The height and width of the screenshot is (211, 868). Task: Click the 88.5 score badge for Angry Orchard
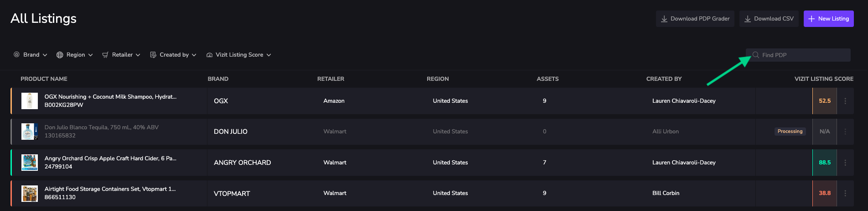(x=824, y=163)
